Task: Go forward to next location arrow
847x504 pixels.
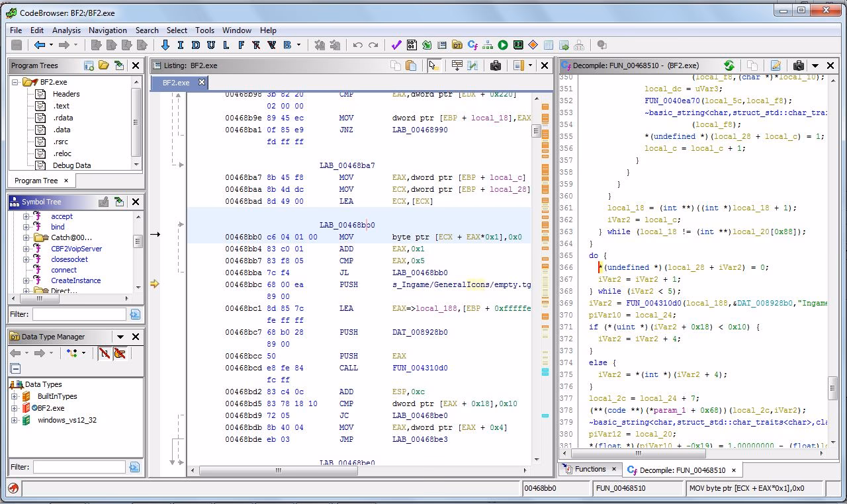Action: point(64,45)
